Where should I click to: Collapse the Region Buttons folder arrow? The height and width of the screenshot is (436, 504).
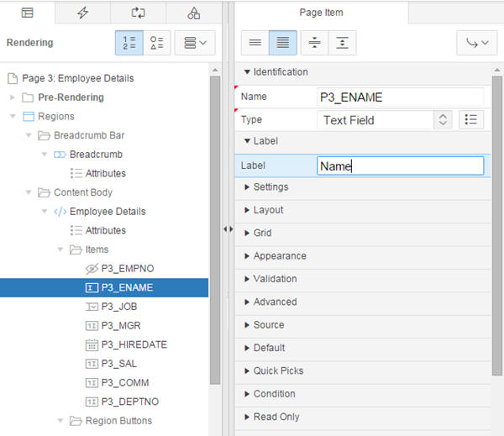click(x=60, y=421)
